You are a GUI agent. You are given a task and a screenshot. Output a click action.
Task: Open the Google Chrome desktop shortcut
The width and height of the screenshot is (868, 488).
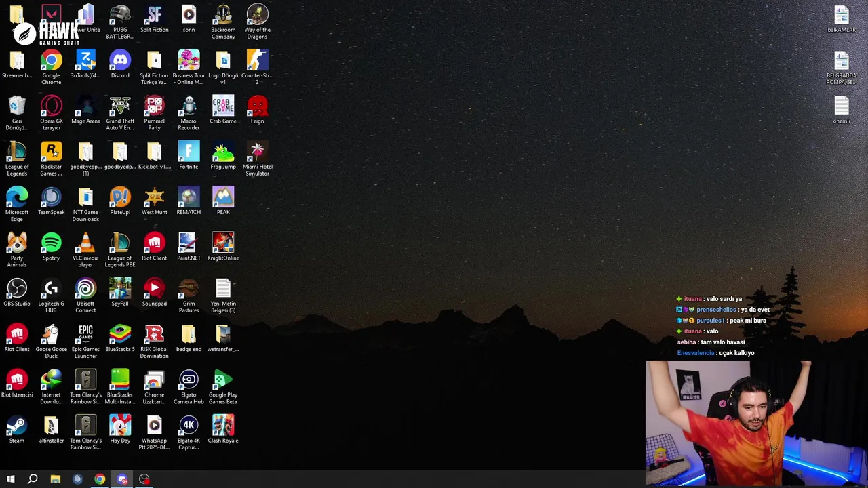(x=51, y=62)
